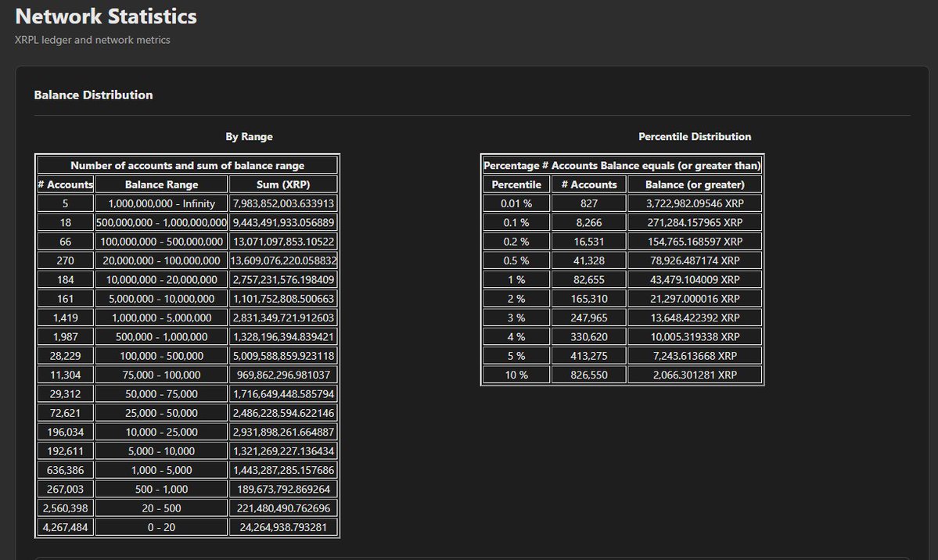Select the sum "1,321,269,227.136434"
This screenshot has width=938, height=560.
coord(283,451)
